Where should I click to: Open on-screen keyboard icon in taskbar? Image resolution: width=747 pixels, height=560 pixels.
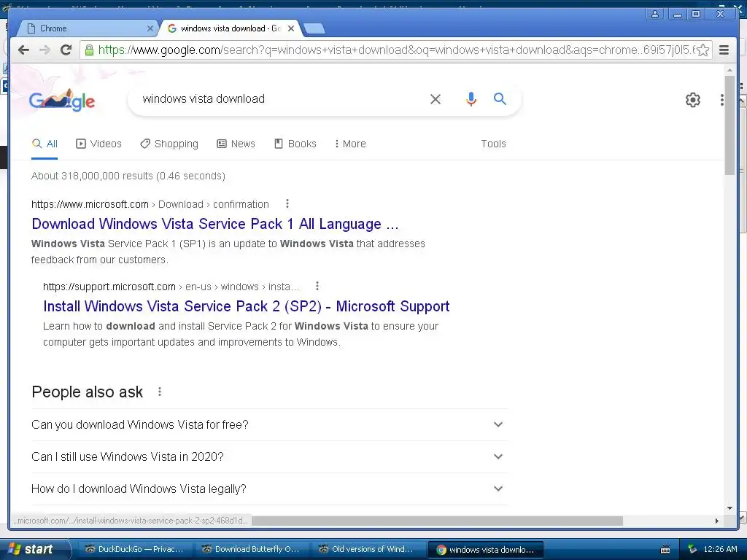pos(665,550)
